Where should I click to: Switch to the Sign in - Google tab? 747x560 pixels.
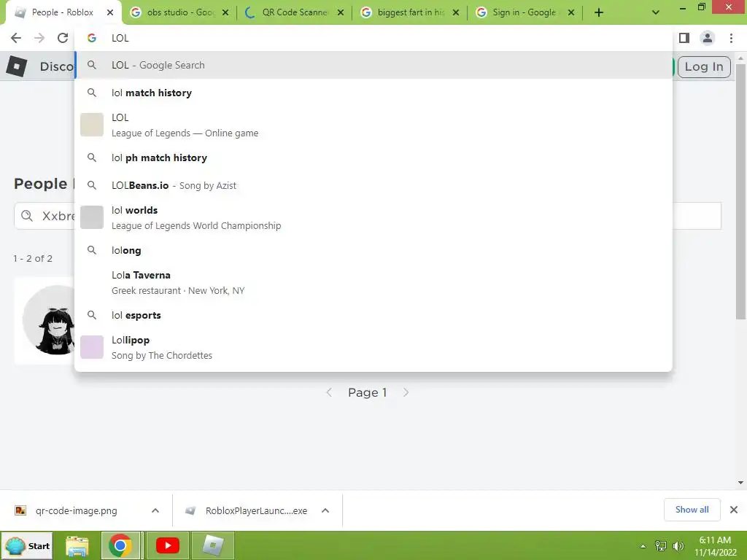pyautogui.click(x=519, y=12)
